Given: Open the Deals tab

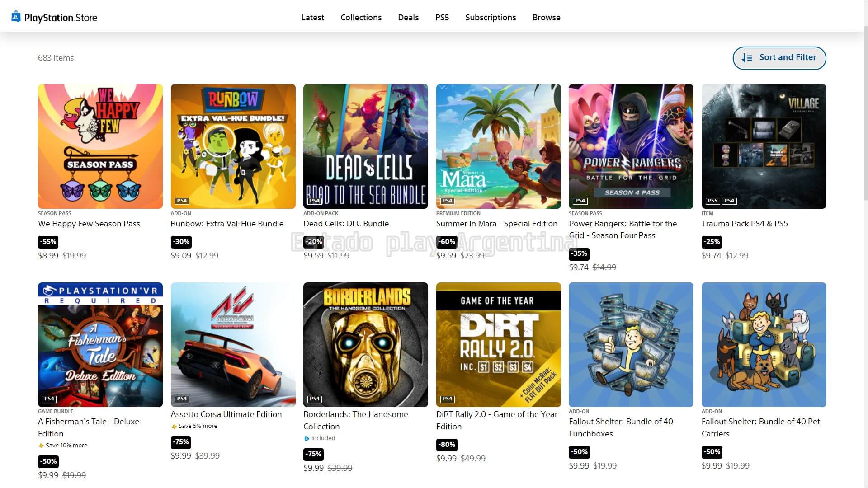Looking at the screenshot, I should tap(408, 17).
